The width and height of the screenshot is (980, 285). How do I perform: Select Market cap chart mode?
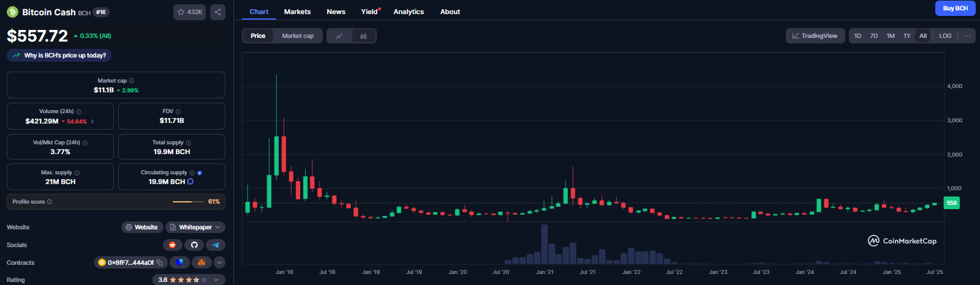click(298, 36)
